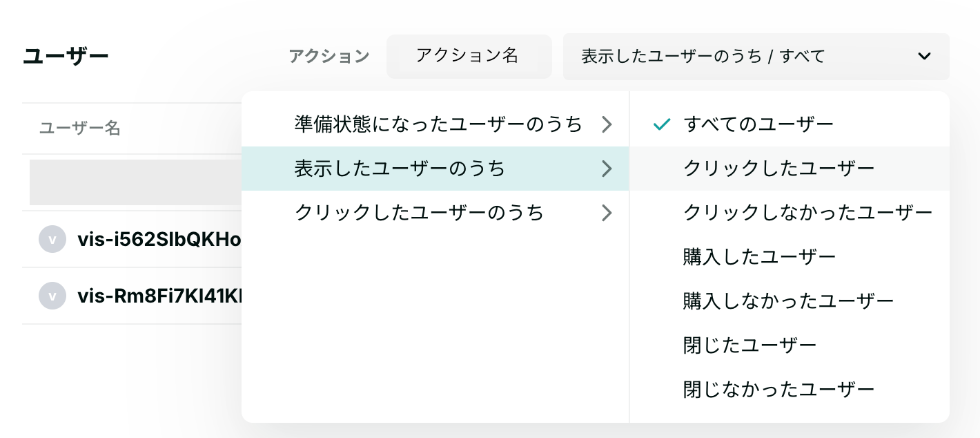980x438 pixels.
Task: Click the アクション名 button
Action: tap(469, 57)
